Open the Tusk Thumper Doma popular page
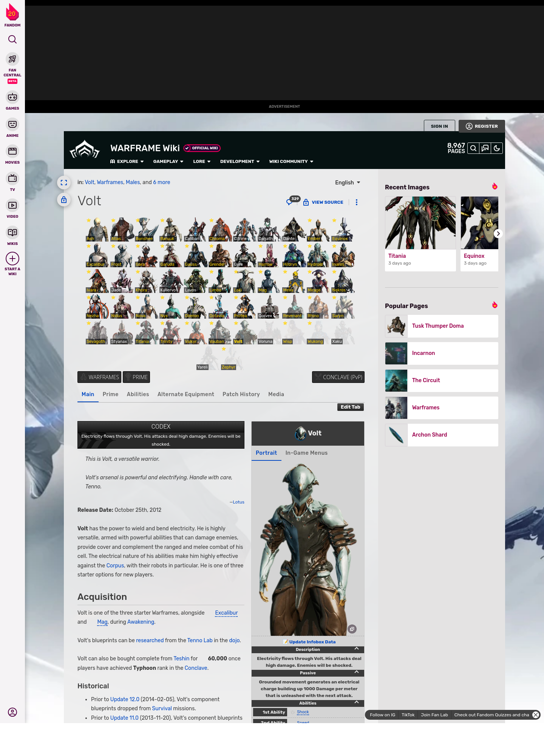The height and width of the screenshot is (756, 544). point(442,326)
